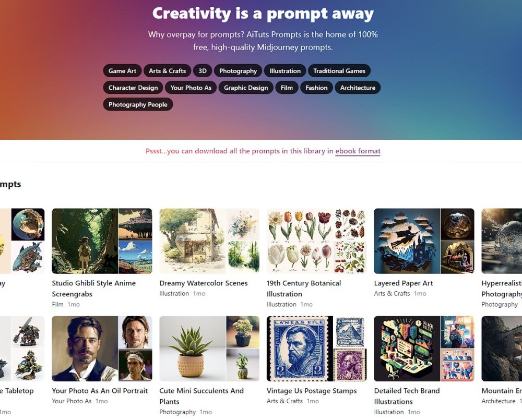View the 19th Century Botanical Illustration thumbnail
This screenshot has width=522, height=420.
coord(317,241)
